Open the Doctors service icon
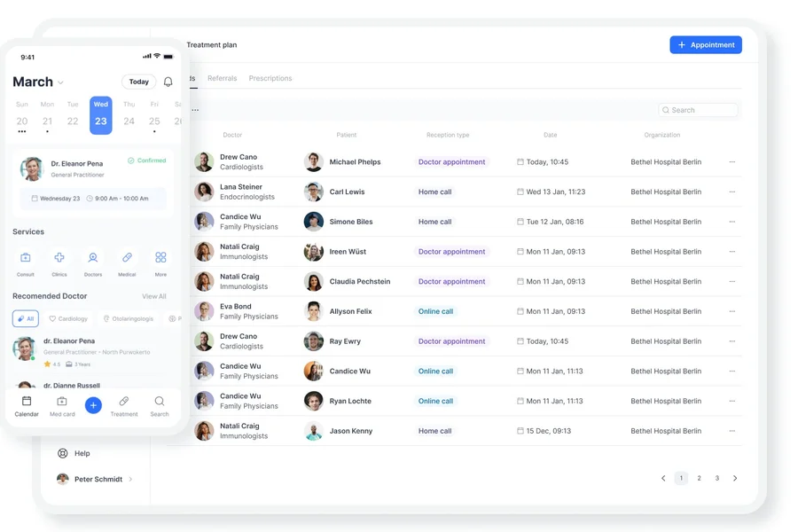Image resolution: width=798 pixels, height=532 pixels. coord(93,258)
